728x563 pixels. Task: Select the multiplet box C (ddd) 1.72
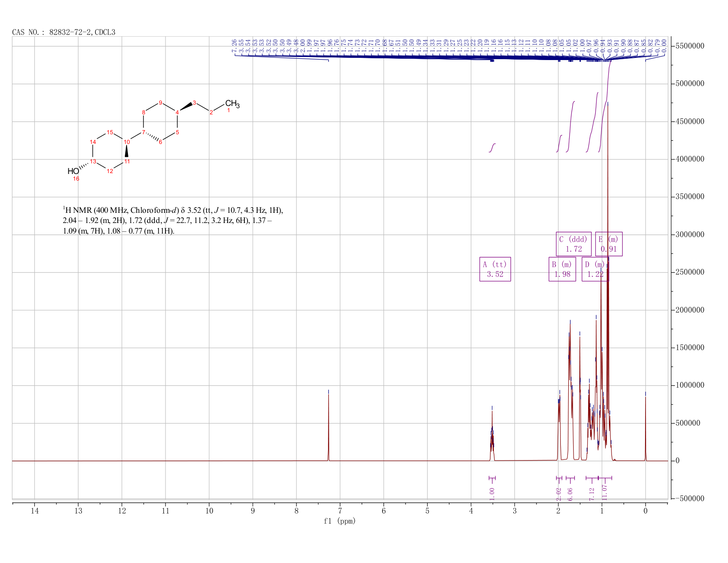574,244
